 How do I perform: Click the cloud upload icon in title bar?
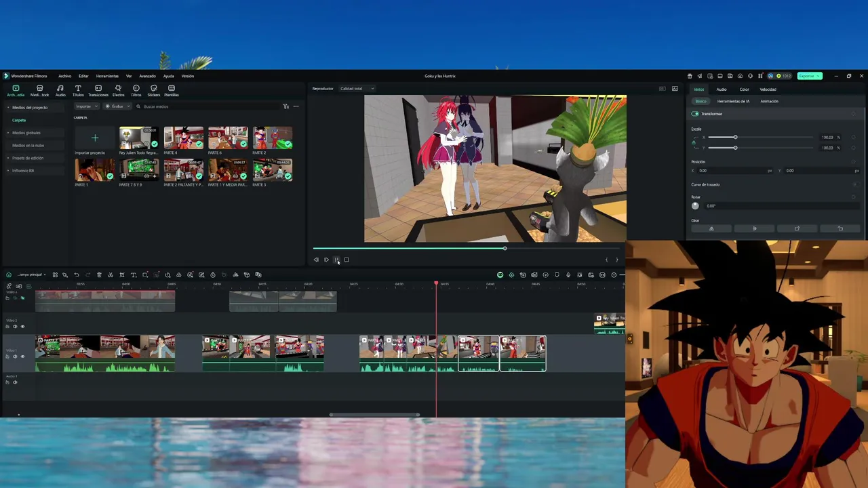click(740, 76)
